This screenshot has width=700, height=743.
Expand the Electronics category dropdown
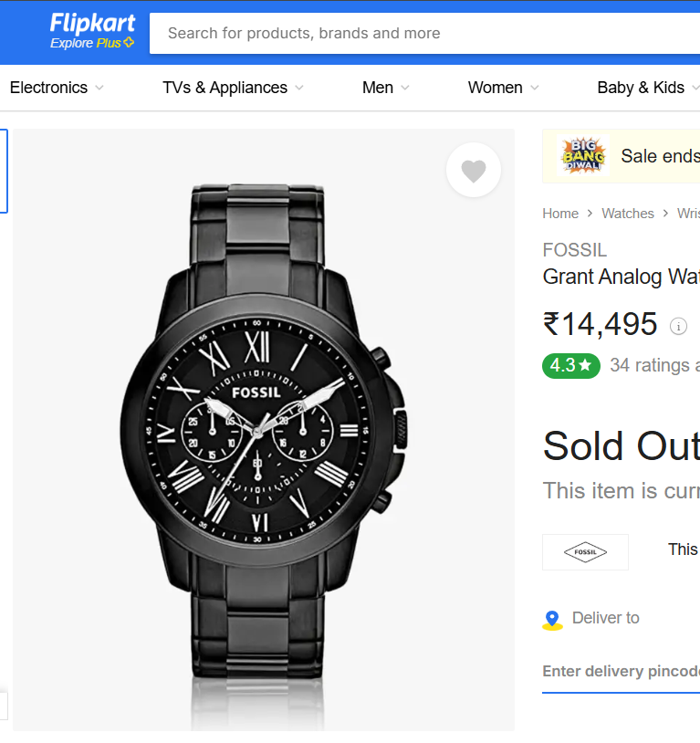[x=56, y=88]
